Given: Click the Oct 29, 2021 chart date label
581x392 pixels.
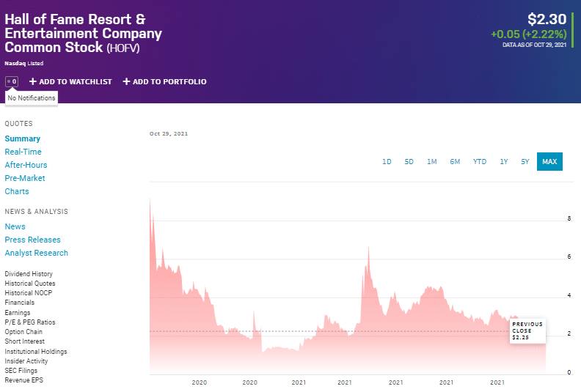Looking at the screenshot, I should pos(169,134).
